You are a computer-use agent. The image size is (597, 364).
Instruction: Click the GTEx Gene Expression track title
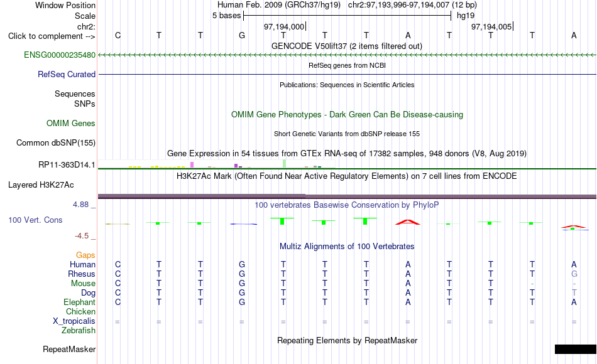pos(347,153)
